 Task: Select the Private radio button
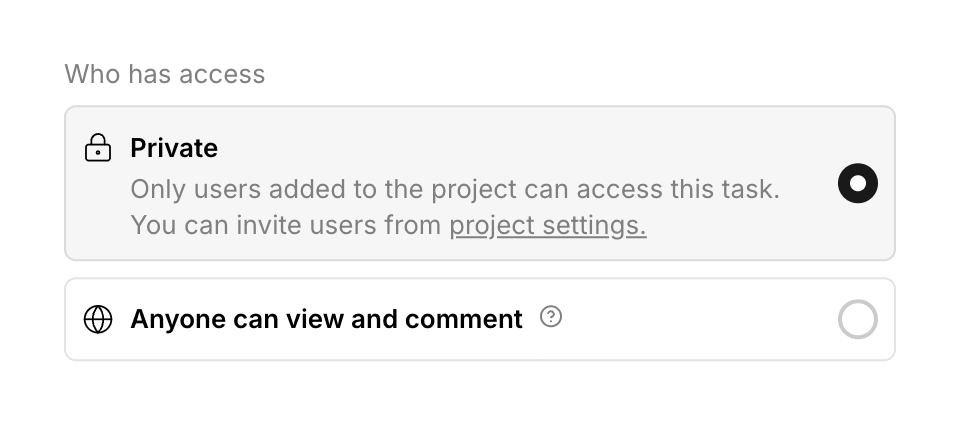point(857,184)
